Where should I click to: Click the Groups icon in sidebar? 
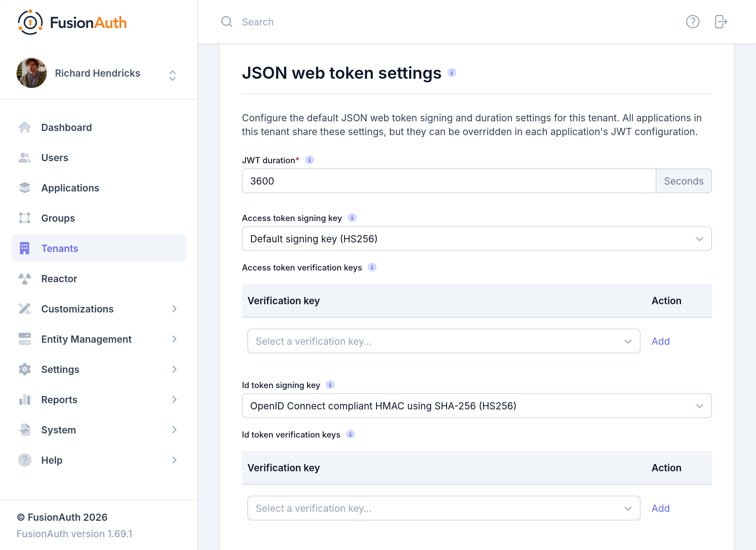point(25,218)
